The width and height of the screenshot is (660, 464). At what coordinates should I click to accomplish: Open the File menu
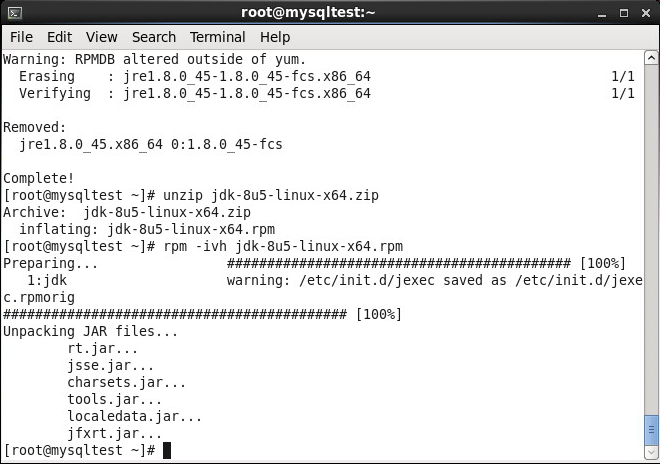coord(21,37)
